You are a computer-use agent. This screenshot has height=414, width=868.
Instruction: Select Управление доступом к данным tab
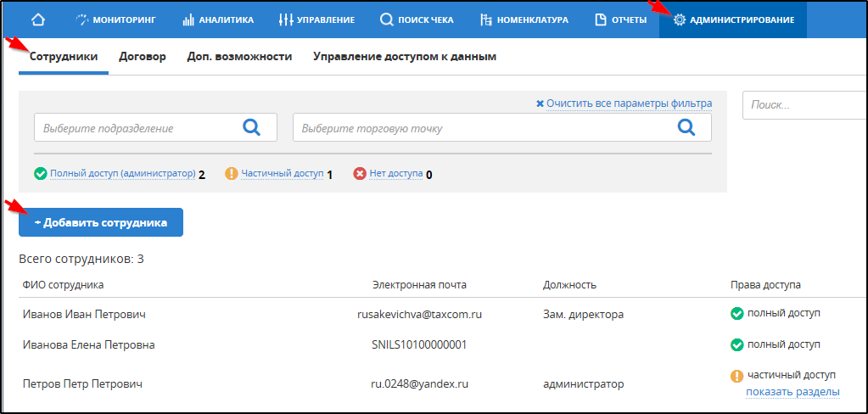click(x=404, y=57)
